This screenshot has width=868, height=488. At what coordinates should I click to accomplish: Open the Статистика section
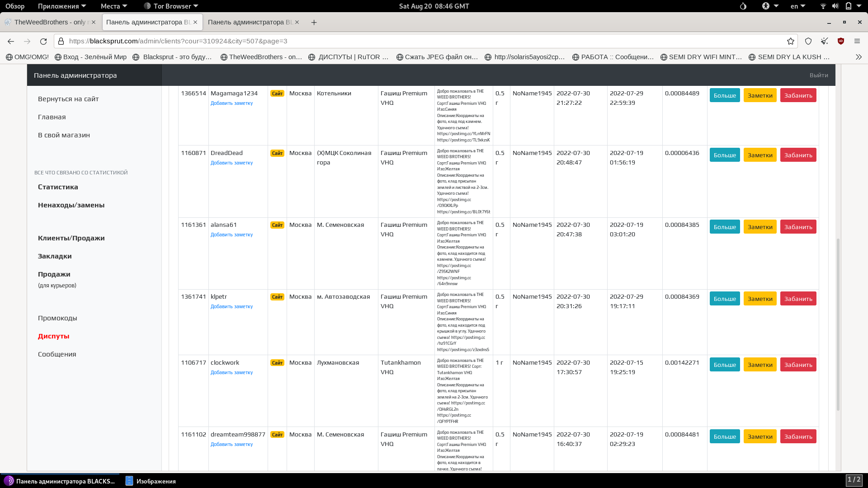(58, 187)
